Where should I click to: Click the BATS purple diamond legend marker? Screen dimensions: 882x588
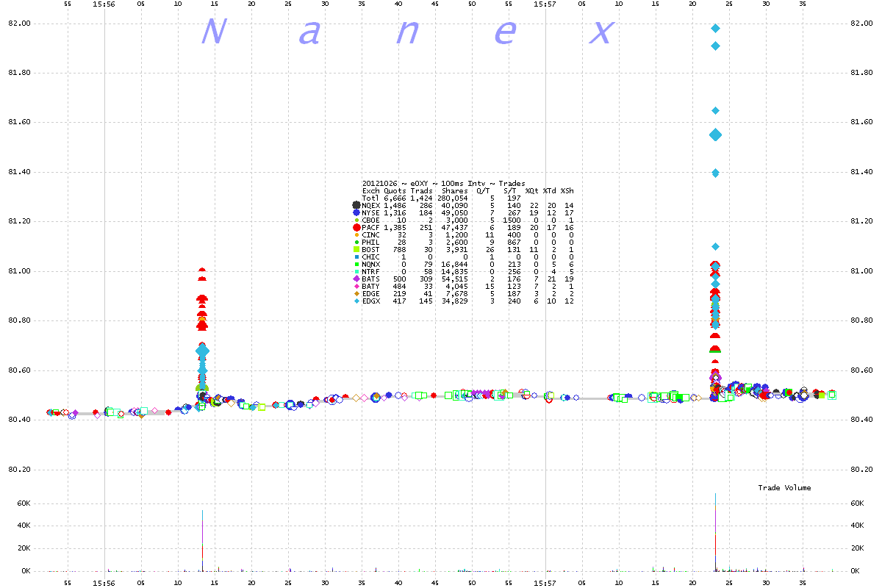pos(356,279)
